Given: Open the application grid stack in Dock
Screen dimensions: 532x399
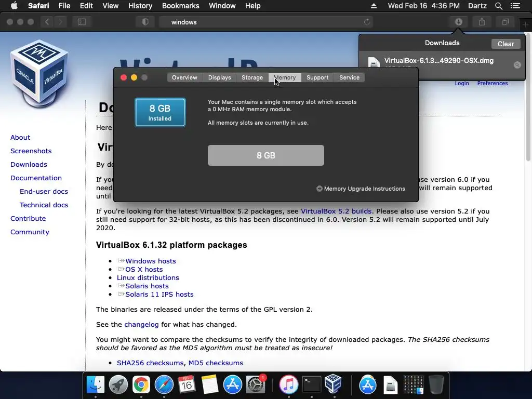Looking at the screenshot, I should tap(413, 385).
